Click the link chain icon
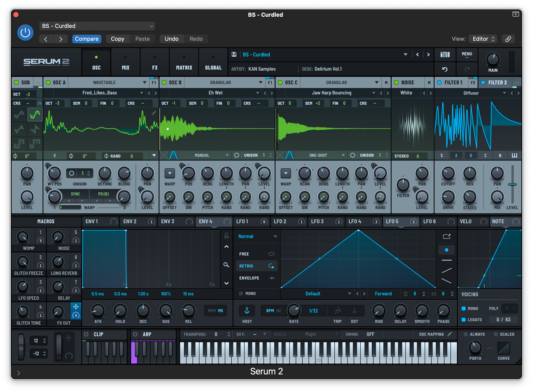 pos(508,39)
